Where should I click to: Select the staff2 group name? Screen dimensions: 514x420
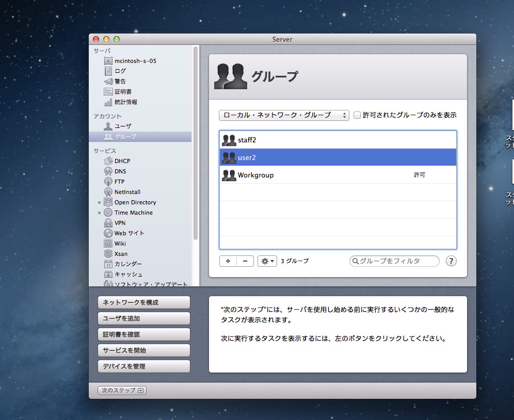pyautogui.click(x=247, y=140)
